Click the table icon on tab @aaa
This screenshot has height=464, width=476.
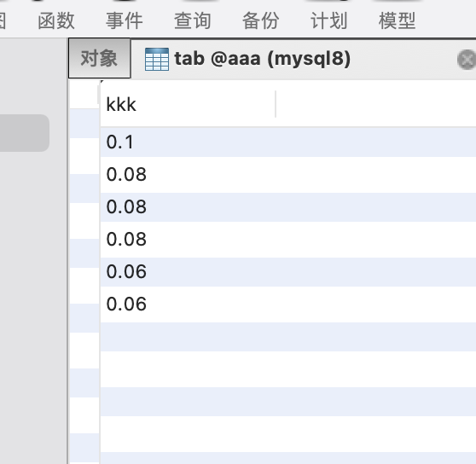click(157, 59)
